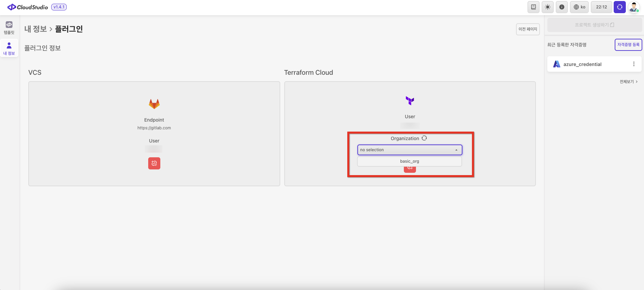Disconnect GitLab via red unlink button
The height and width of the screenshot is (290, 644).
(154, 163)
